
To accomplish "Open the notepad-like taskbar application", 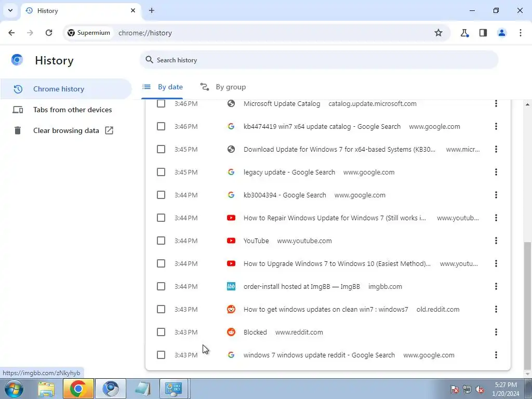I will click(142, 389).
